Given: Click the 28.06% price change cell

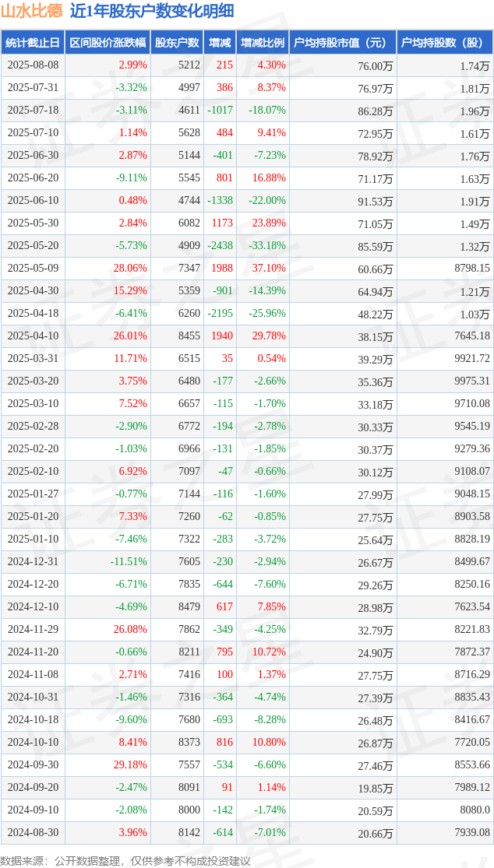Looking at the screenshot, I should point(131,269).
